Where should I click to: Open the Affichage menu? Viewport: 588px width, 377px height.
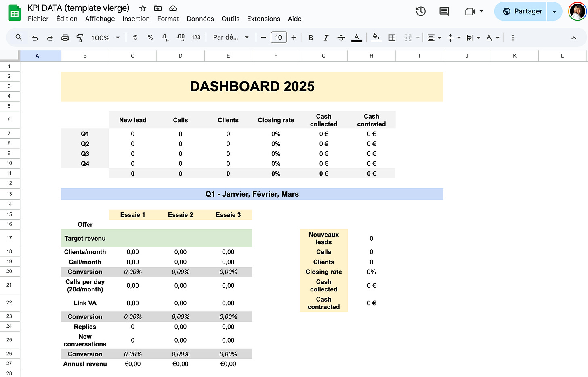pos(100,19)
